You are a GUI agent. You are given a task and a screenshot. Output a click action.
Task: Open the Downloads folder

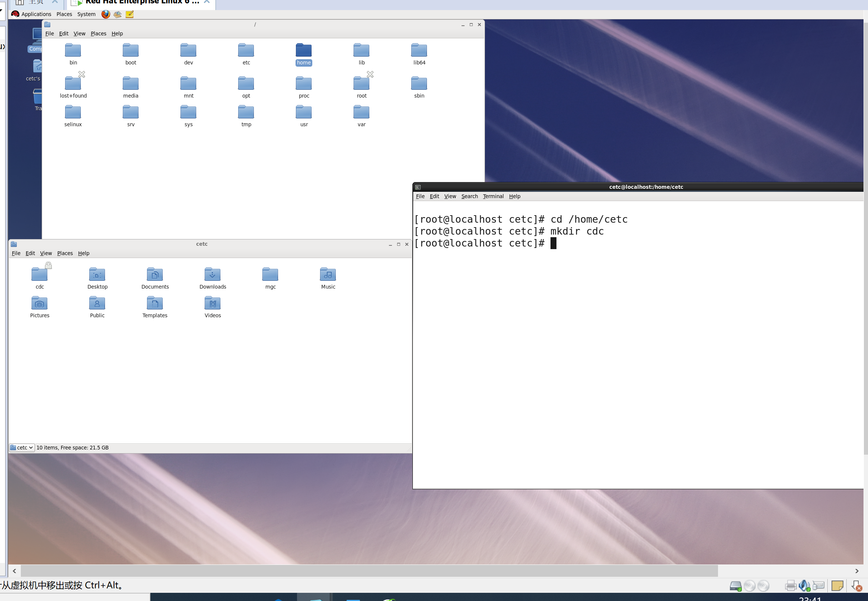click(212, 274)
